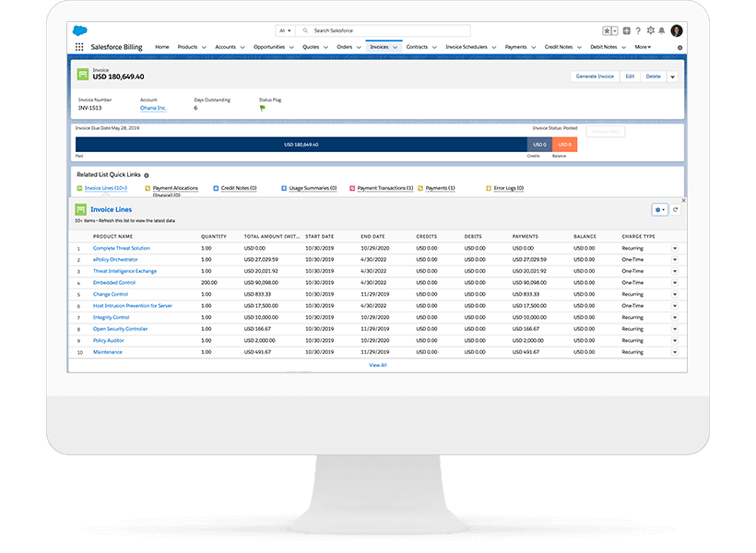Screen dimensions: 756x553
Task: Open the Setup gear icon
Action: coord(651,30)
